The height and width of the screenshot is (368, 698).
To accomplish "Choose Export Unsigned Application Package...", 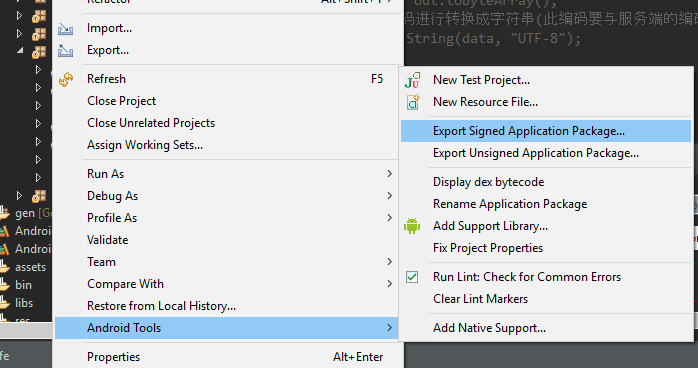I will click(536, 153).
